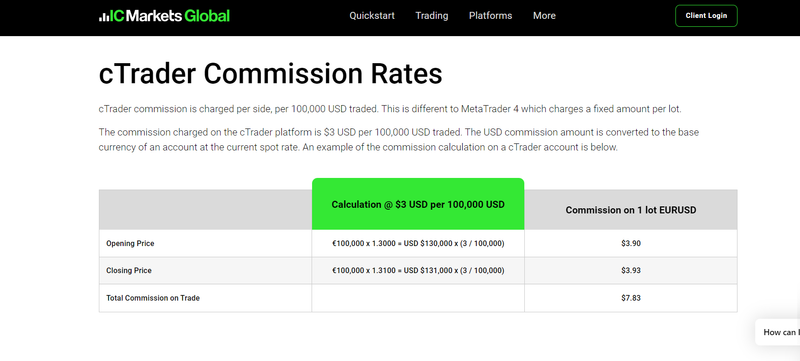Click the $3.90 commission value
The height and width of the screenshot is (361, 800).
631,244
